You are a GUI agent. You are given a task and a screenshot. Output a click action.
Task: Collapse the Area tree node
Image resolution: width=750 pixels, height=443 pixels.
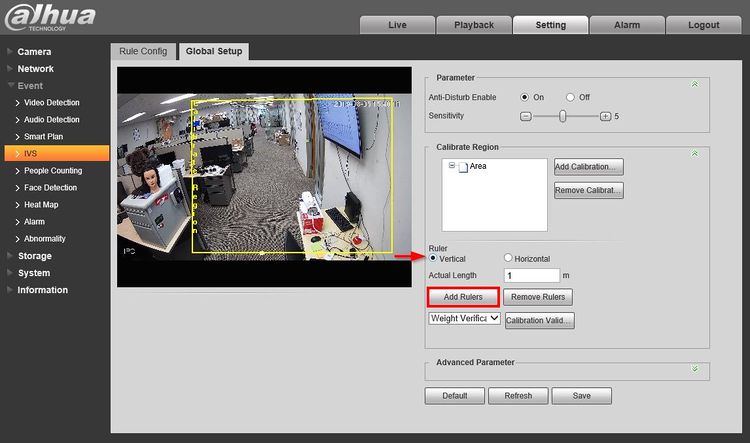tap(452, 166)
